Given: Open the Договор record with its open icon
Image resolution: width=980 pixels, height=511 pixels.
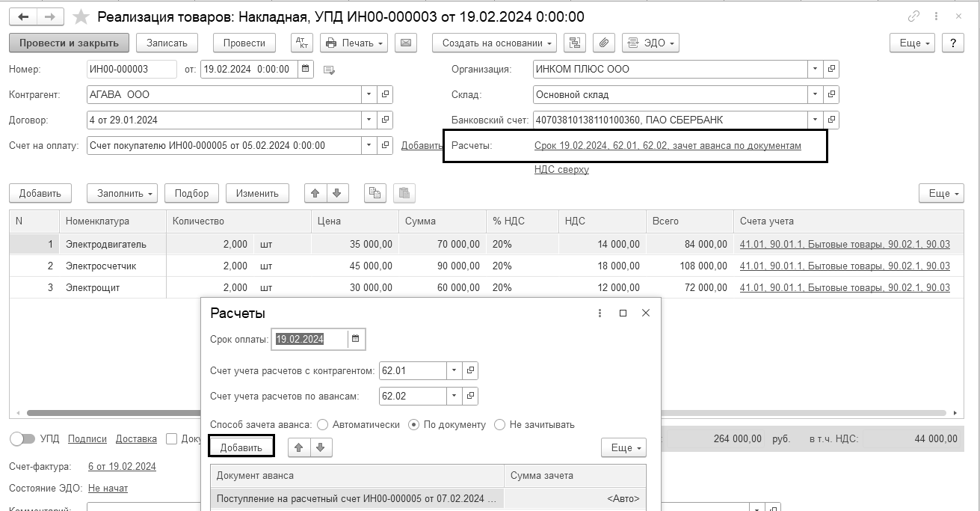Looking at the screenshot, I should (x=385, y=120).
